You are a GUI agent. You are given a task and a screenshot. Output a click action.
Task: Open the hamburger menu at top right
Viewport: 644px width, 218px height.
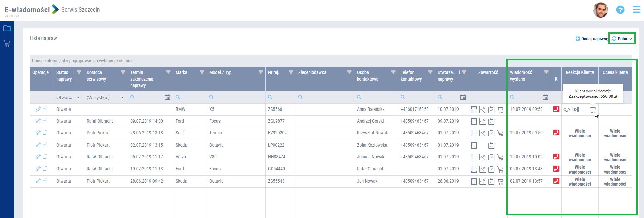pos(636,9)
